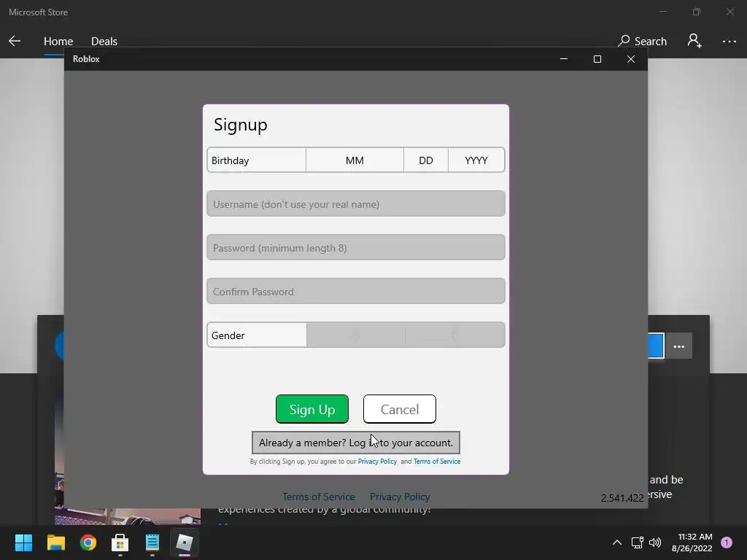This screenshot has width=747, height=560.
Task: Open File Explorer from the taskbar
Action: 55,542
